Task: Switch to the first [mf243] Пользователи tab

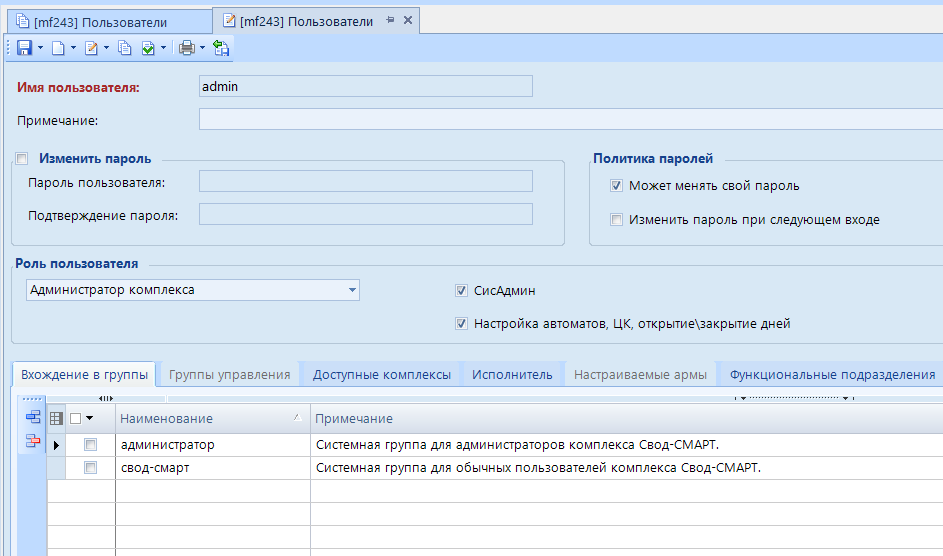Action: pyautogui.click(x=109, y=22)
